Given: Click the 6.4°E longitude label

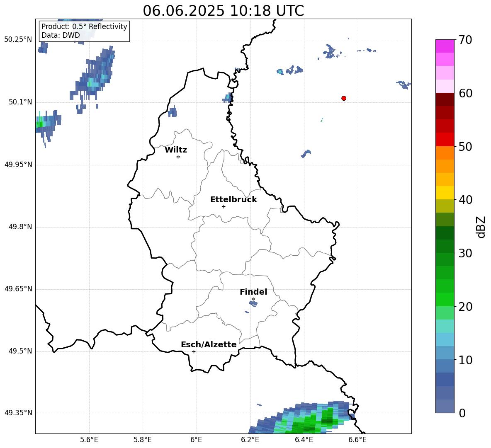Looking at the screenshot, I should (304, 440).
